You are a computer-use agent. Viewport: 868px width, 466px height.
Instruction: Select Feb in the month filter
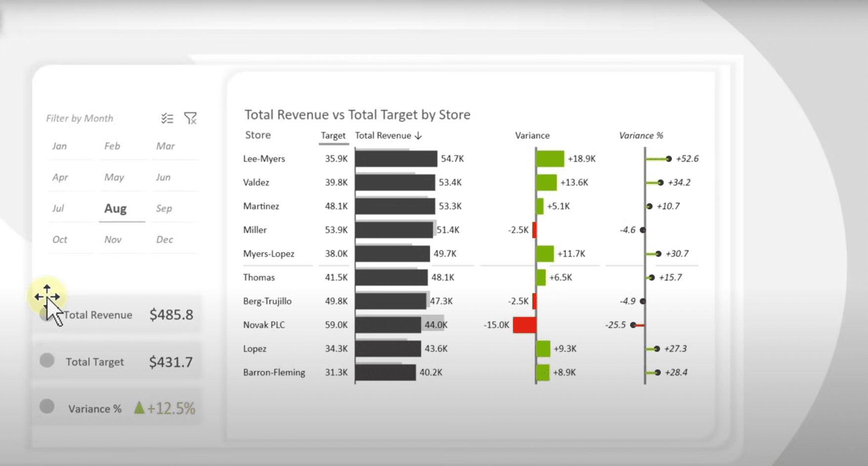pos(112,146)
